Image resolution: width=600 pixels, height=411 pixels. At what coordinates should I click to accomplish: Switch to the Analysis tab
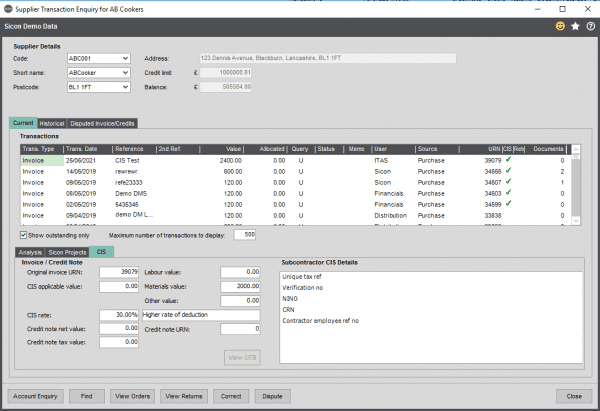tap(30, 252)
